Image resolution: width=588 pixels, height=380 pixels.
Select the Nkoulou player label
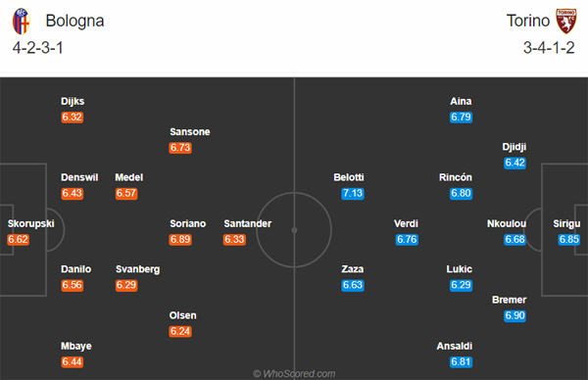507,223
